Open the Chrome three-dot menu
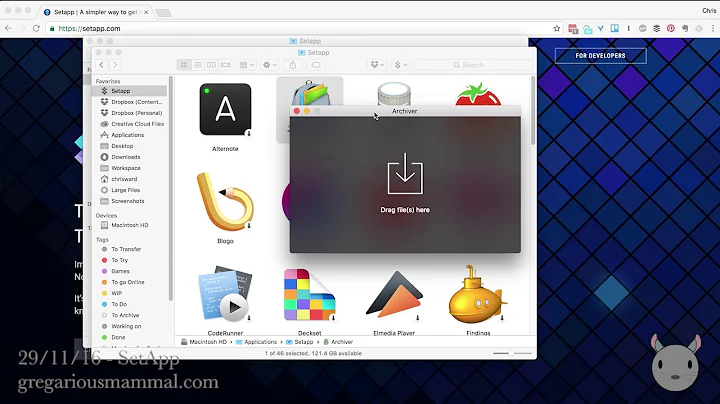The image size is (720, 404). pos(713,28)
